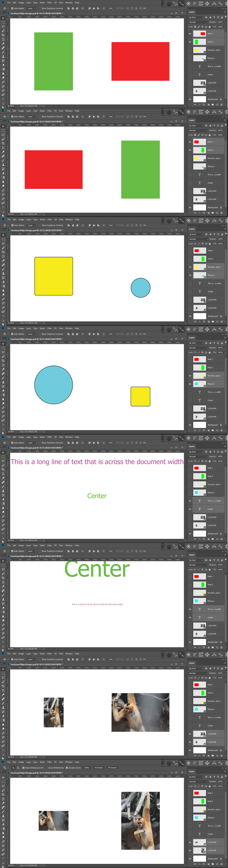This screenshot has width=228, height=868.
Task: Hide Pixel 1 layer in green-rectangle-on-left window
Action: point(190,34)
